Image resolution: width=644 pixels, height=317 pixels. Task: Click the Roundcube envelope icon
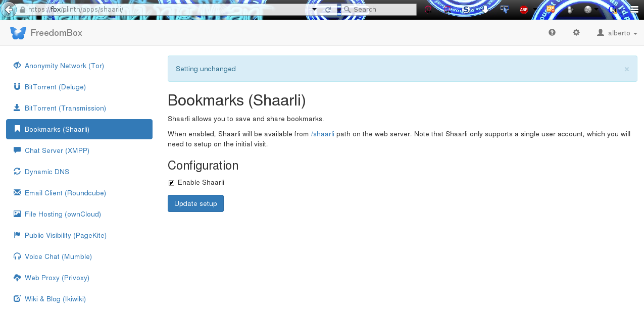coord(17,193)
